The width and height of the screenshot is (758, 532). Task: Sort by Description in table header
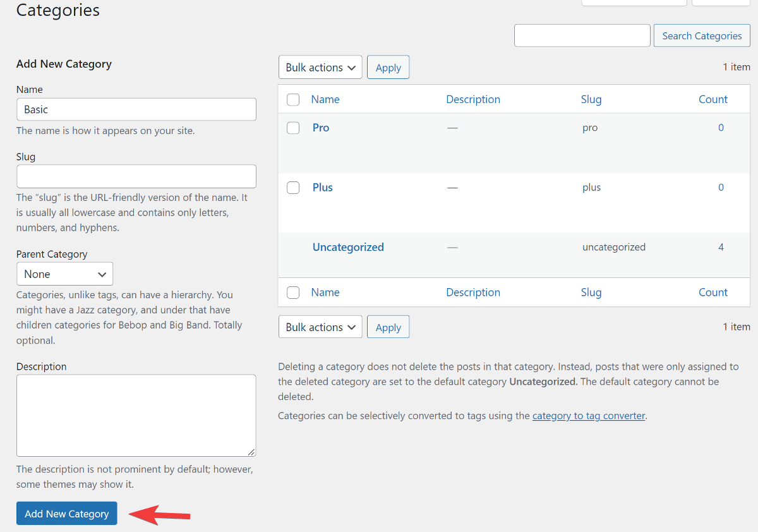click(473, 99)
